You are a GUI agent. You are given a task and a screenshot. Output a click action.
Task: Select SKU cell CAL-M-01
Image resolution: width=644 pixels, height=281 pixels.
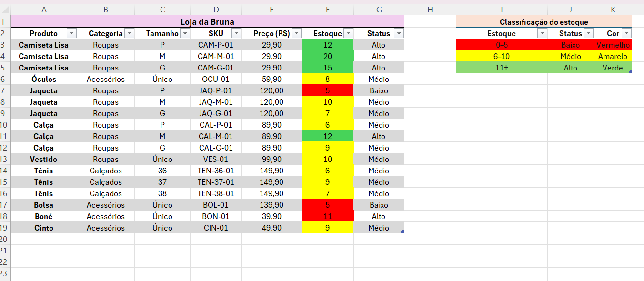coord(216,136)
